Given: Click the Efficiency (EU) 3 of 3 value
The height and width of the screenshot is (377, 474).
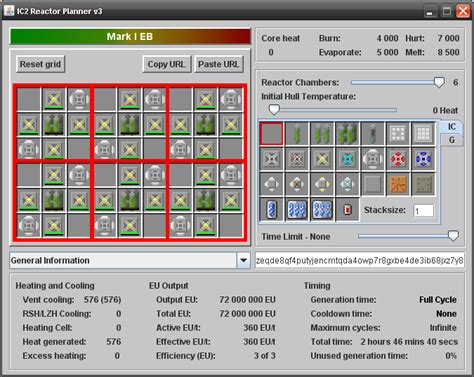Looking at the screenshot, I should coord(265,356).
